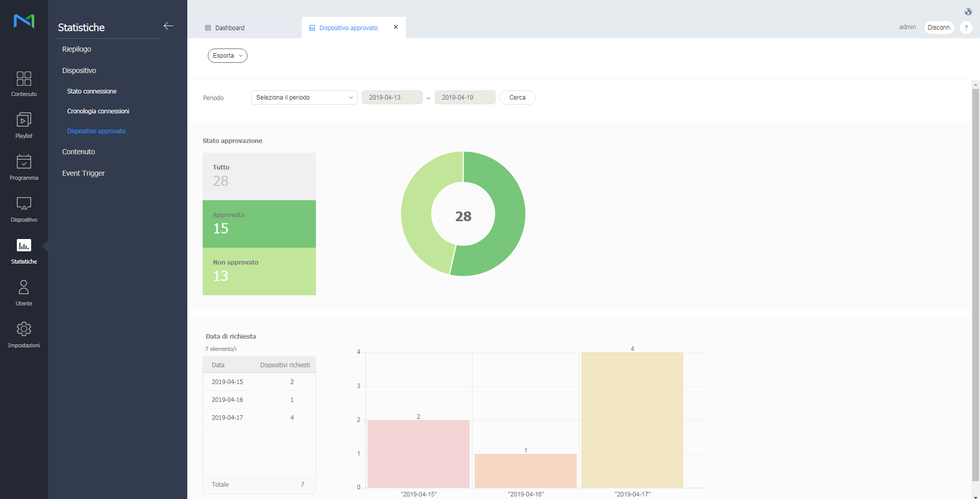Click the start date field 2019-04-13
The image size is (980, 499).
click(391, 98)
